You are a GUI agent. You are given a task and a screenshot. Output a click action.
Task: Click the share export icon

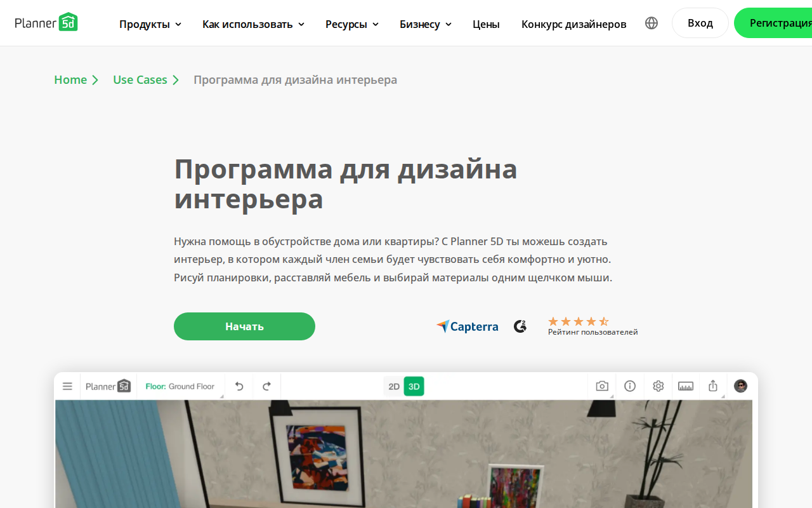tap(713, 386)
